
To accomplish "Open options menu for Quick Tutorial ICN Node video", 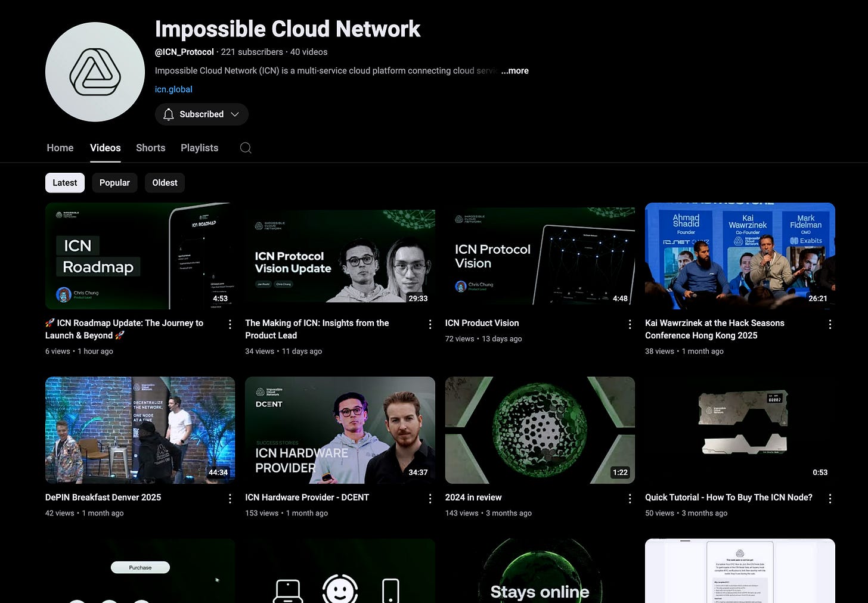I will (x=830, y=498).
